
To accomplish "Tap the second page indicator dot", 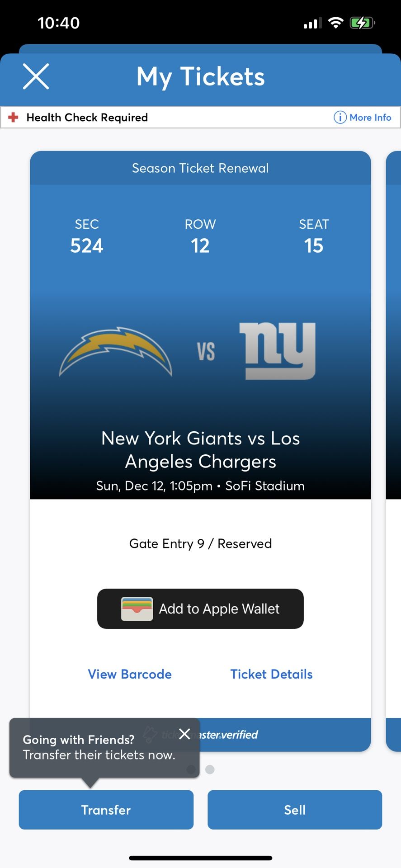I will point(210,769).
